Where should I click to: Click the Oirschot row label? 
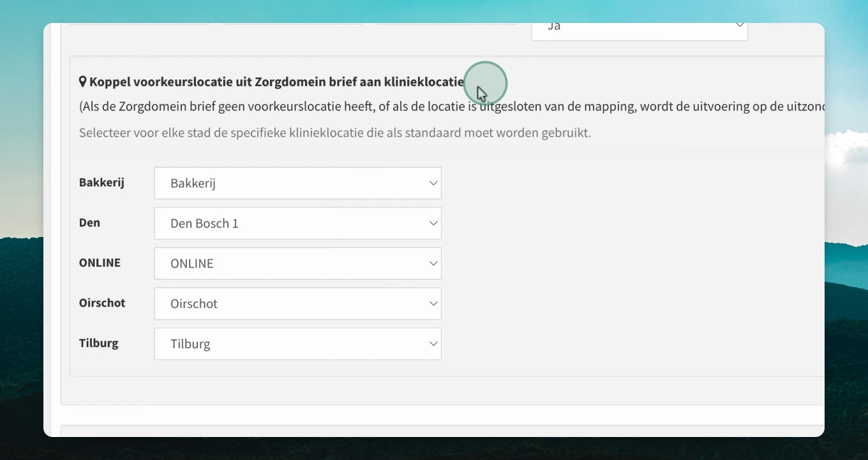(x=102, y=303)
